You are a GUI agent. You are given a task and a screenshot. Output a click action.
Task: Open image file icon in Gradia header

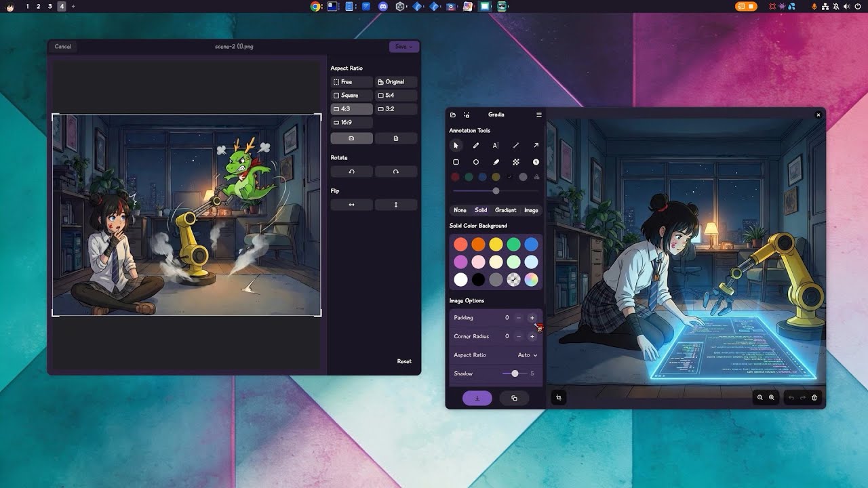click(453, 115)
